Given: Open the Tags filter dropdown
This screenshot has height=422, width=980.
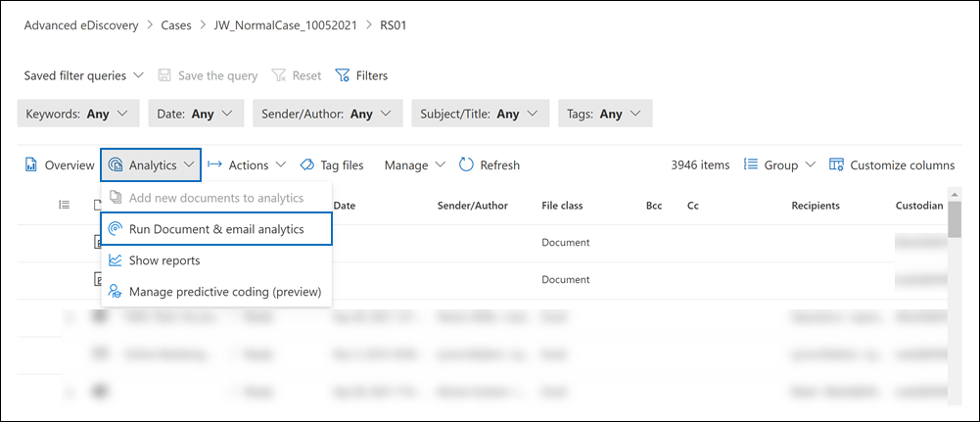Looking at the screenshot, I should click(605, 114).
